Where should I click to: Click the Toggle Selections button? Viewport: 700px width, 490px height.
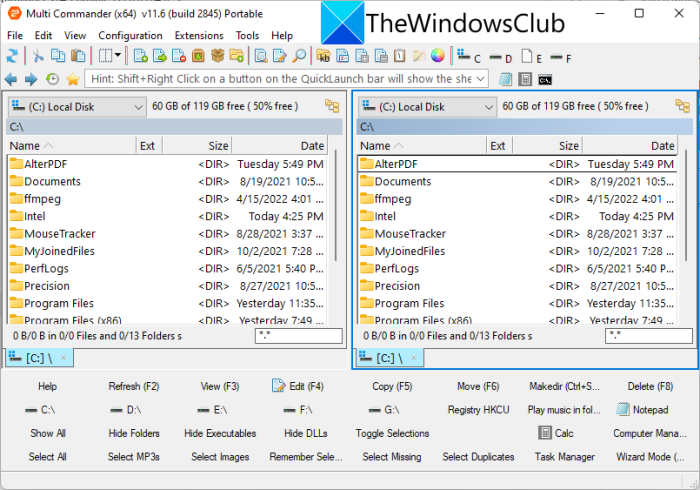point(392,433)
